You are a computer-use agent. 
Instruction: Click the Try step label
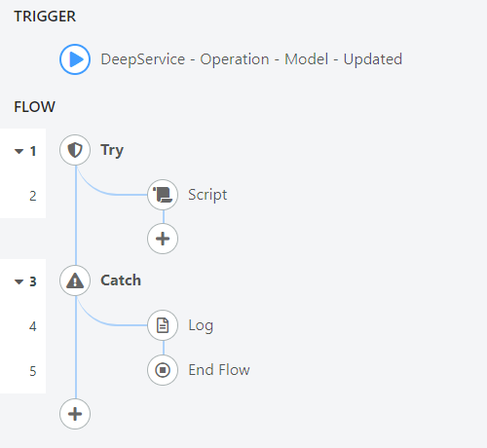[112, 151]
